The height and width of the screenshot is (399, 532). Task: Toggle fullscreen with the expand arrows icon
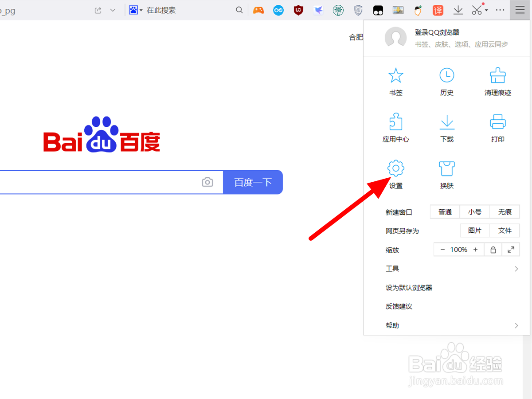click(511, 250)
